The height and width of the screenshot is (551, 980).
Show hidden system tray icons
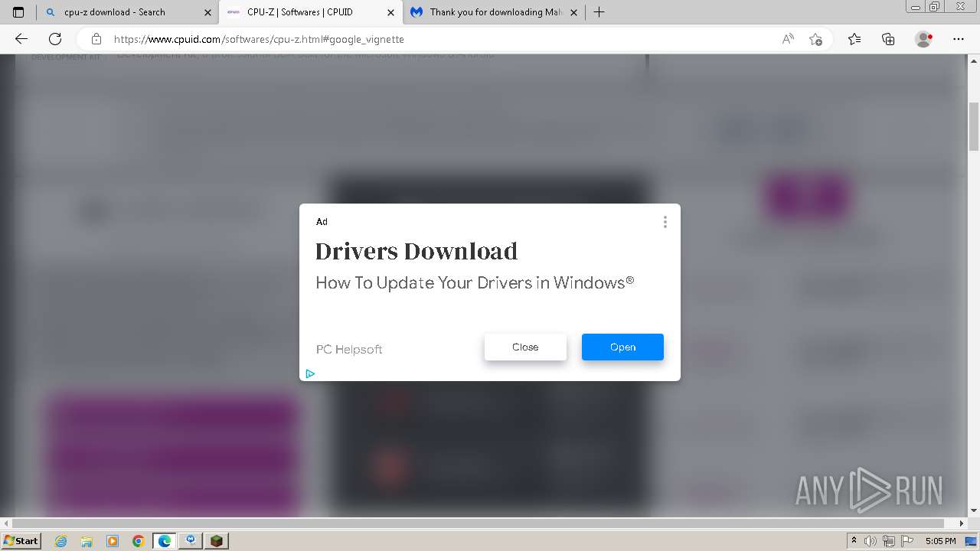(x=854, y=541)
